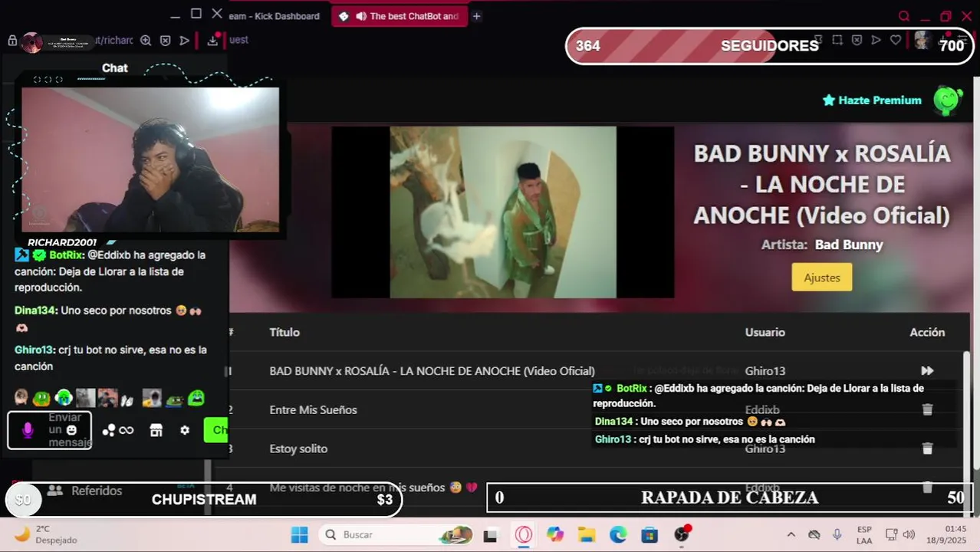Click the Artista Bad Bunny label
Image resolution: width=980 pixels, height=552 pixels.
(x=822, y=245)
